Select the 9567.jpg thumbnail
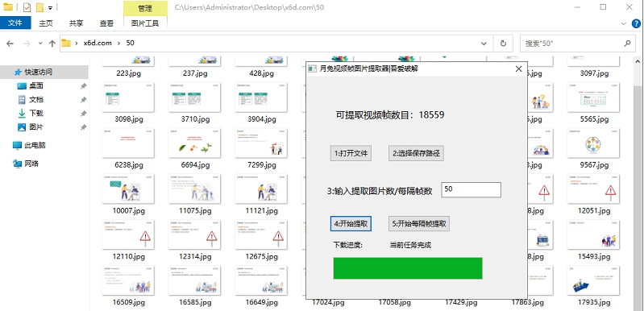 point(593,143)
